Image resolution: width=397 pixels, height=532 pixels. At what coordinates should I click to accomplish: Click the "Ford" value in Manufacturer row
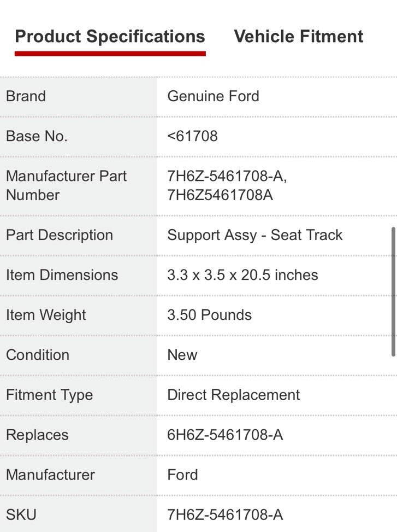coord(182,475)
